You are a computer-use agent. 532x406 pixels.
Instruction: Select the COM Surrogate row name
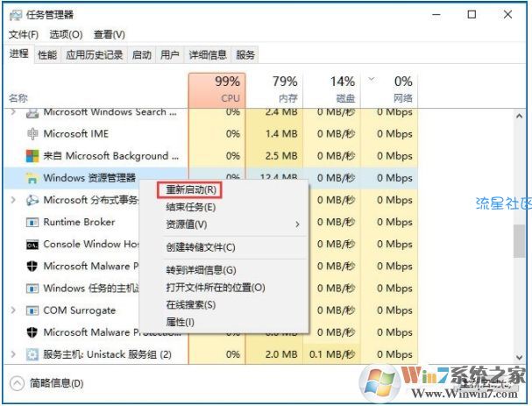point(80,310)
